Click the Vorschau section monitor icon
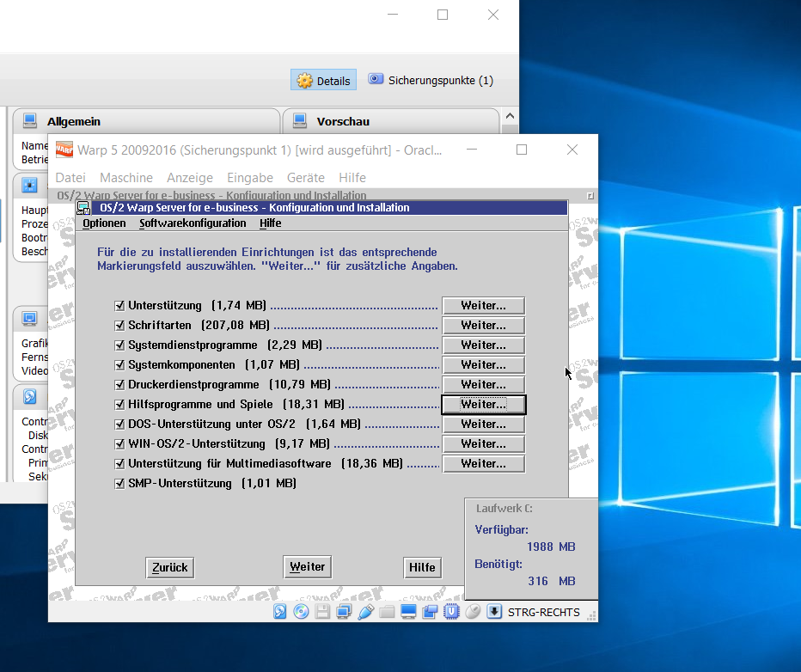Viewport: 801px width, 672px height. pos(299,120)
